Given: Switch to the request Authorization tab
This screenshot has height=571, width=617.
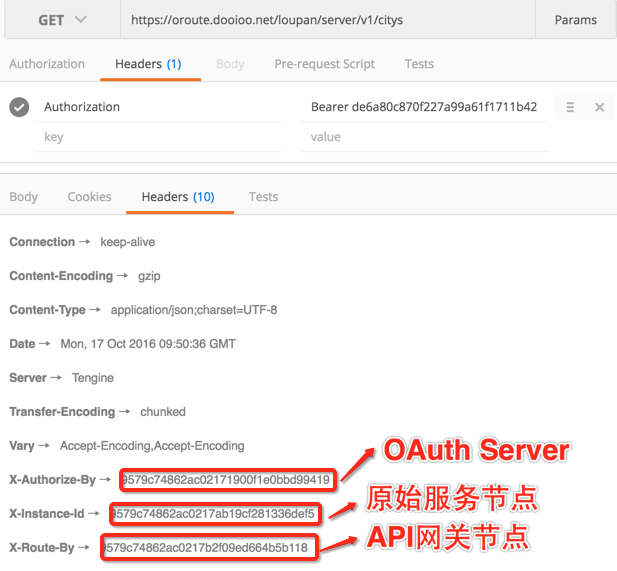Looking at the screenshot, I should click(x=47, y=64).
